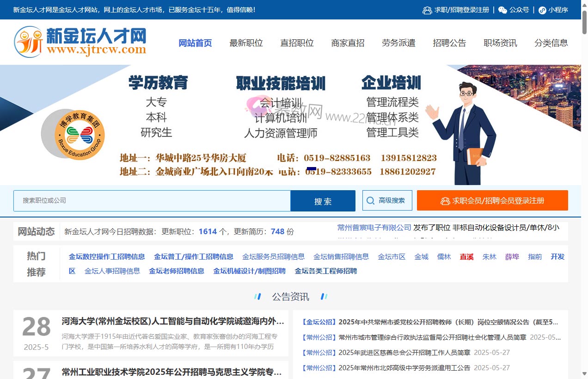Open the 招聘公告 menu item
The image size is (588, 379).
pos(449,43)
